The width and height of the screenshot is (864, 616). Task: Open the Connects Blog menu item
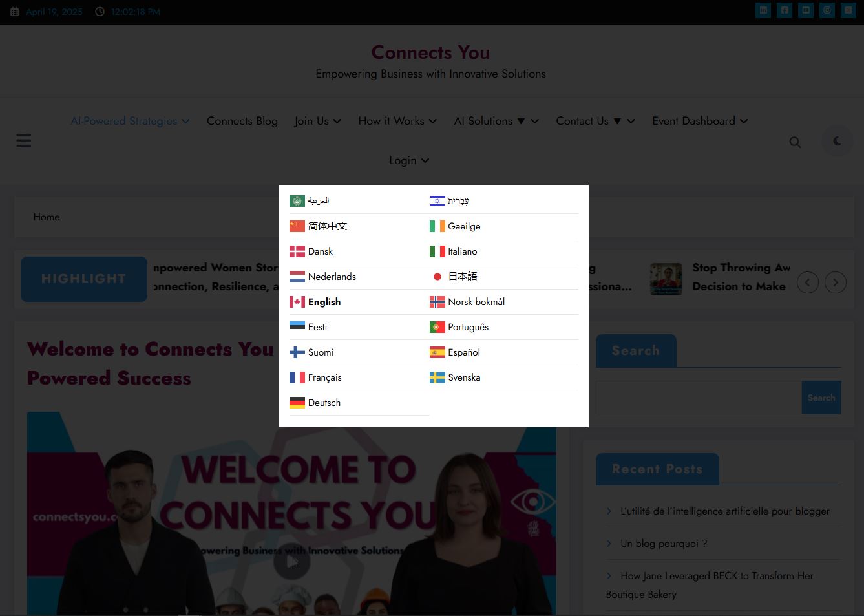click(x=242, y=121)
